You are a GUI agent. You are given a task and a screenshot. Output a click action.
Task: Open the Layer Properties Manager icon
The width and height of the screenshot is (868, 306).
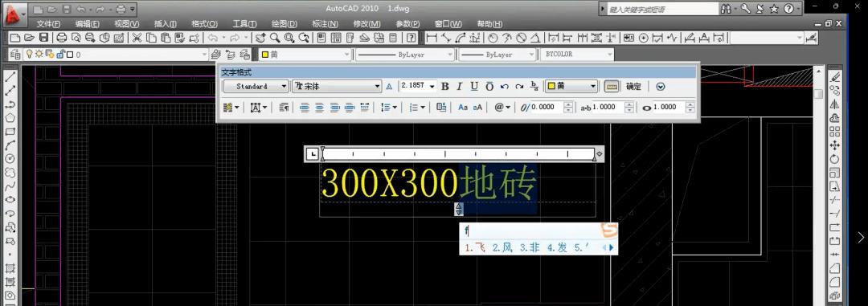pyautogui.click(x=15, y=55)
